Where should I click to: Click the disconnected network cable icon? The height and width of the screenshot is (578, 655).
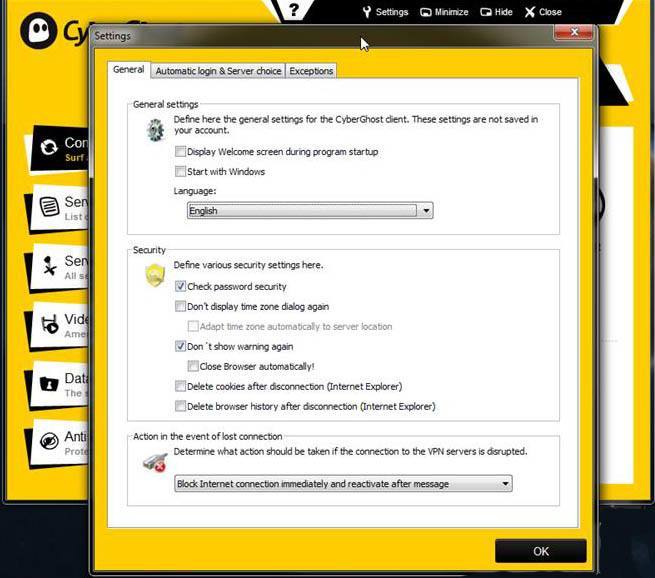(155, 462)
